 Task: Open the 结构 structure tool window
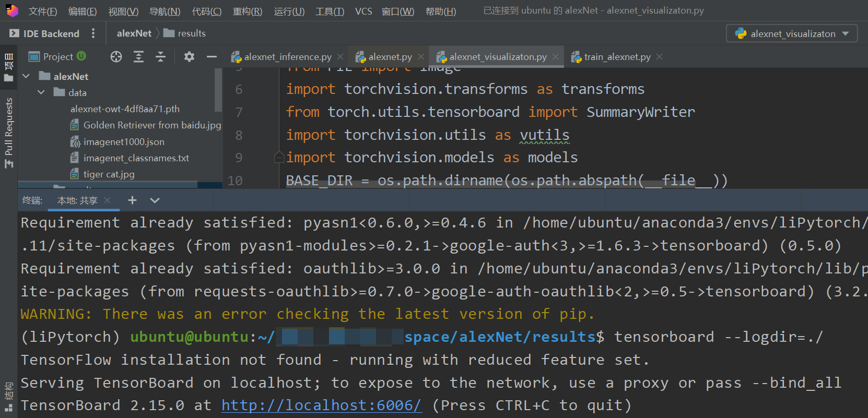click(9, 397)
